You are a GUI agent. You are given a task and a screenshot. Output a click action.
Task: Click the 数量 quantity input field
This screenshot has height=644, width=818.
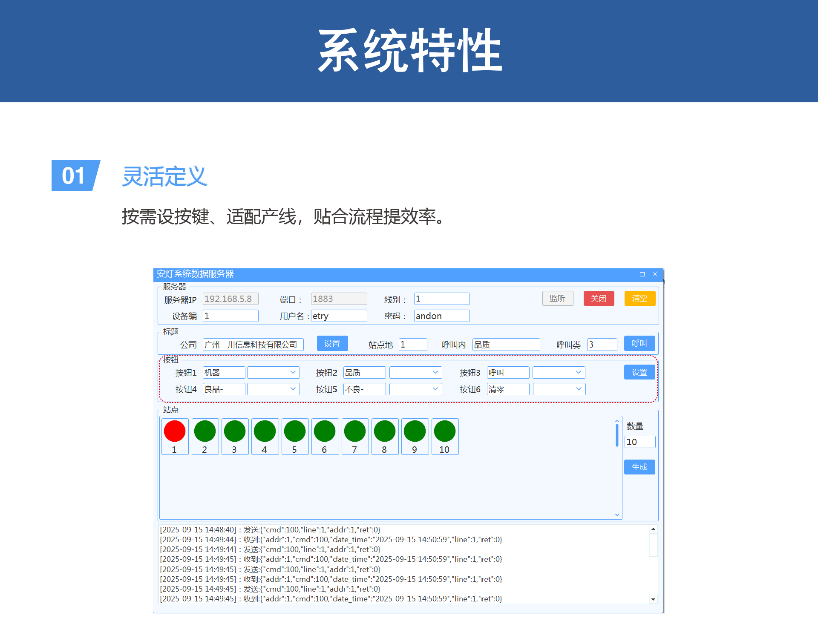click(x=639, y=442)
